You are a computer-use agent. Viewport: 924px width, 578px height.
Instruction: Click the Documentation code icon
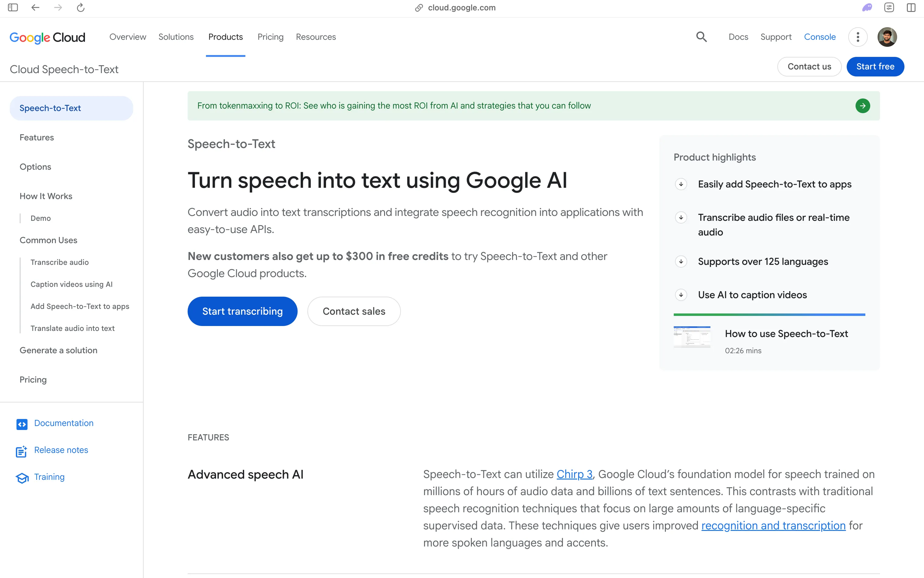coord(22,424)
